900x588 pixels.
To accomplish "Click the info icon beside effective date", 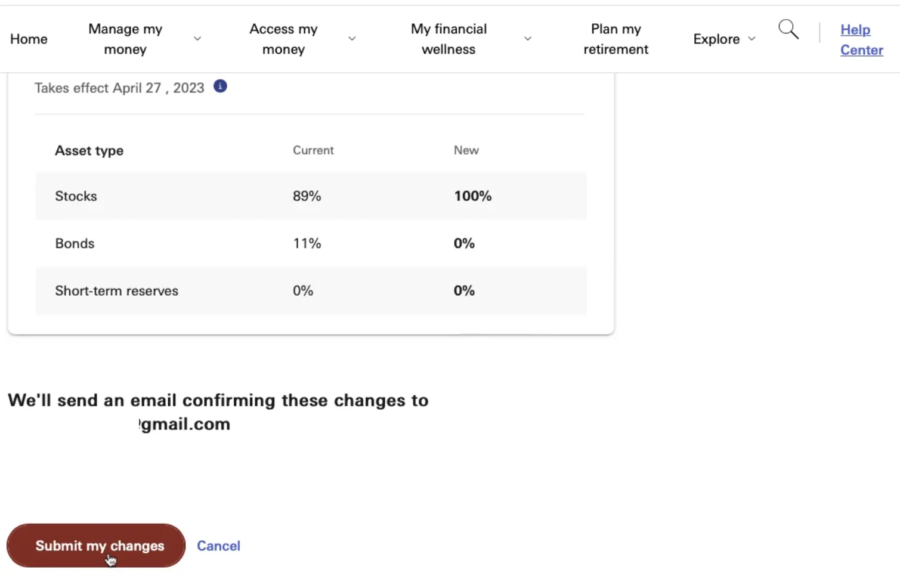I will click(x=220, y=86).
